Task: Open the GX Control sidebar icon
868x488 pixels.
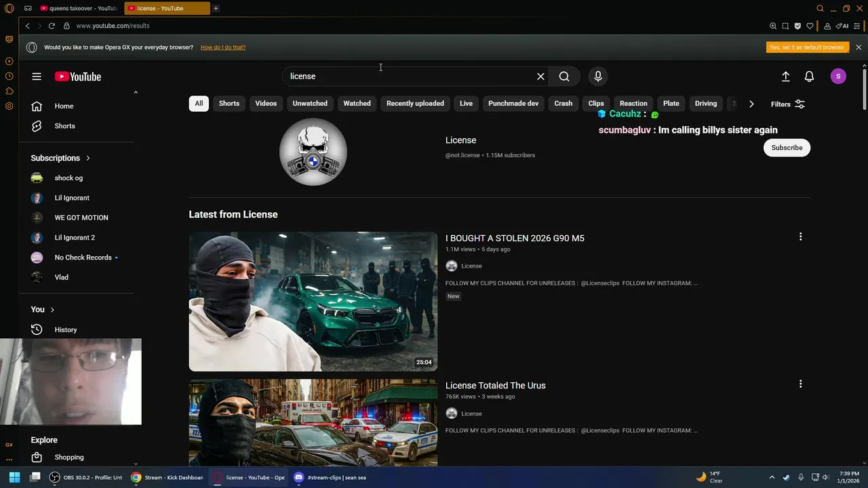Action: tap(9, 445)
